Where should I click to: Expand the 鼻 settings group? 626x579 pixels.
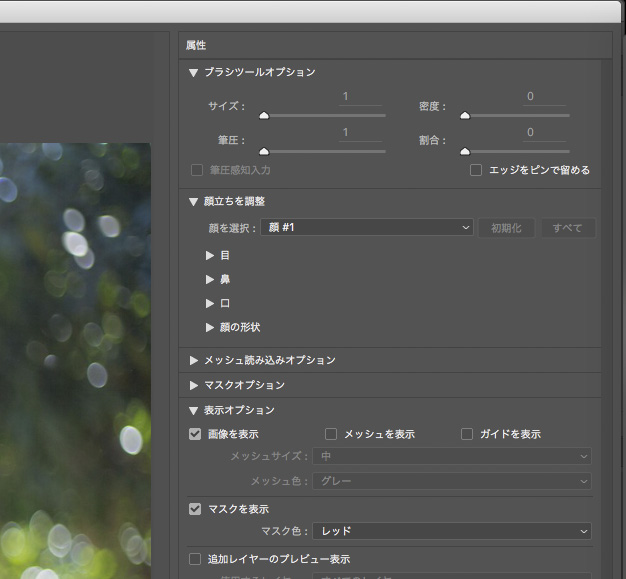click(x=210, y=280)
